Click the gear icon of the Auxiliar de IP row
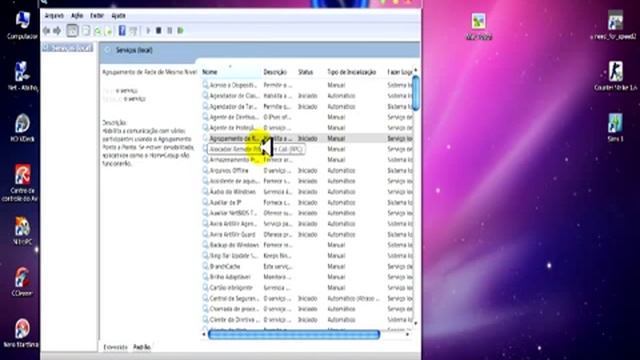640x360 pixels. 205,202
